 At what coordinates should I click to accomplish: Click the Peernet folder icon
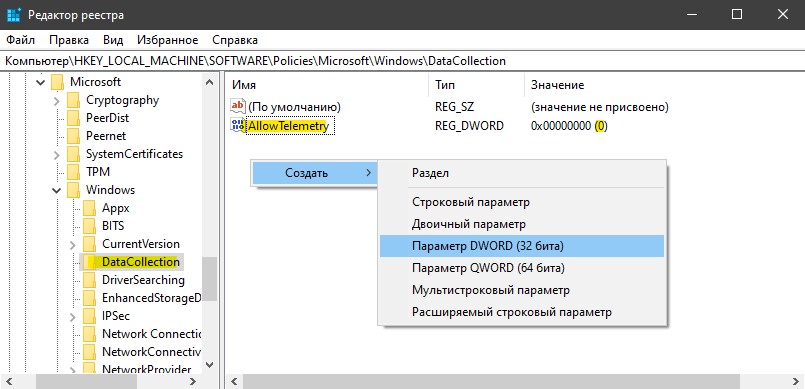tap(73, 136)
